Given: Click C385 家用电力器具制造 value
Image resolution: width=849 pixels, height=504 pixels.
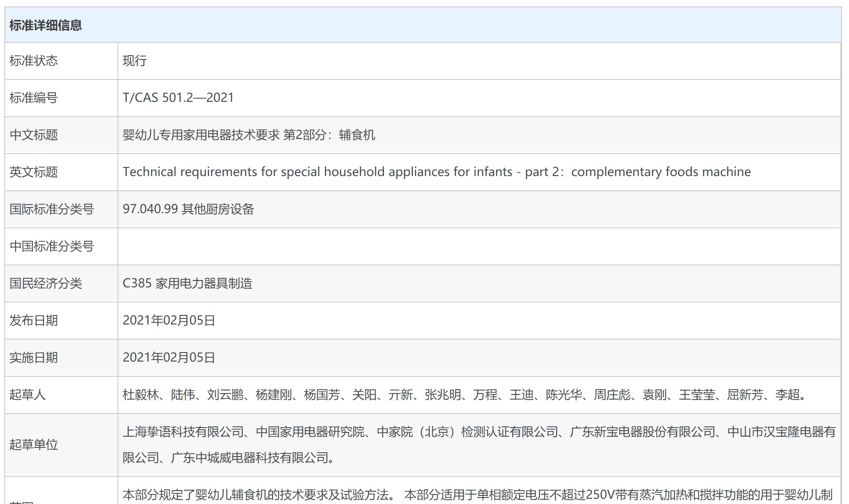Looking at the screenshot, I should pyautogui.click(x=187, y=283).
